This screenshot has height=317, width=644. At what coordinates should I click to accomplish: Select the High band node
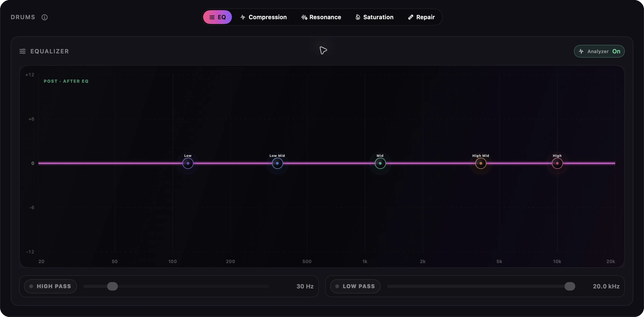557,163
